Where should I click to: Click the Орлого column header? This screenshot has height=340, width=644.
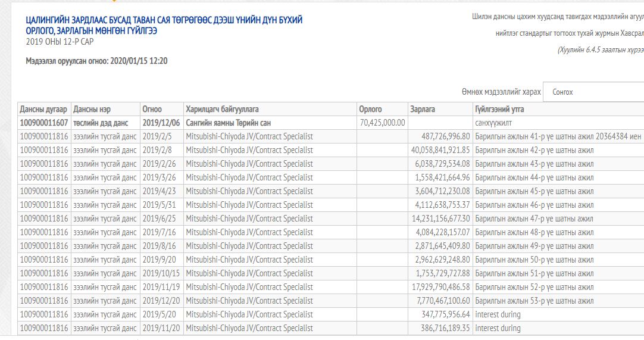point(370,110)
